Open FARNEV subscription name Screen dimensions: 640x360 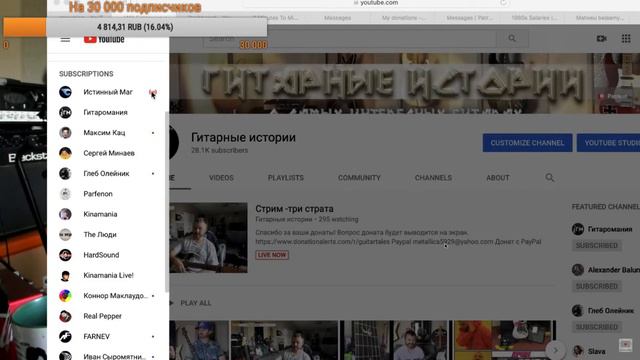click(x=96, y=337)
